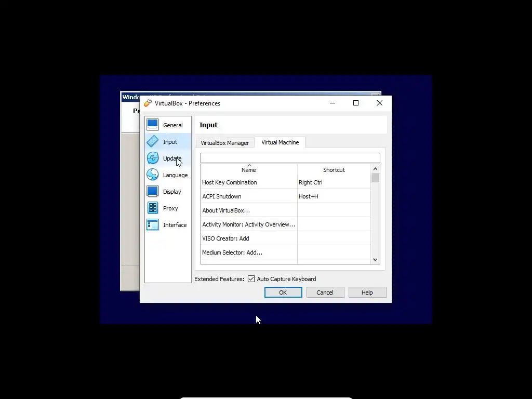This screenshot has height=399, width=532.
Task: Minimize the VirtualBox Preferences window
Action: point(332,103)
